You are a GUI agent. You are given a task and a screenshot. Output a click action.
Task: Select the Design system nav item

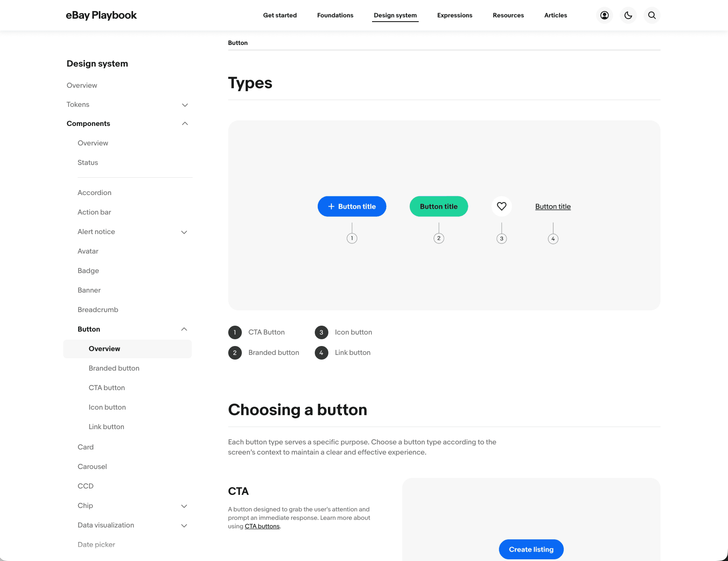click(x=395, y=15)
